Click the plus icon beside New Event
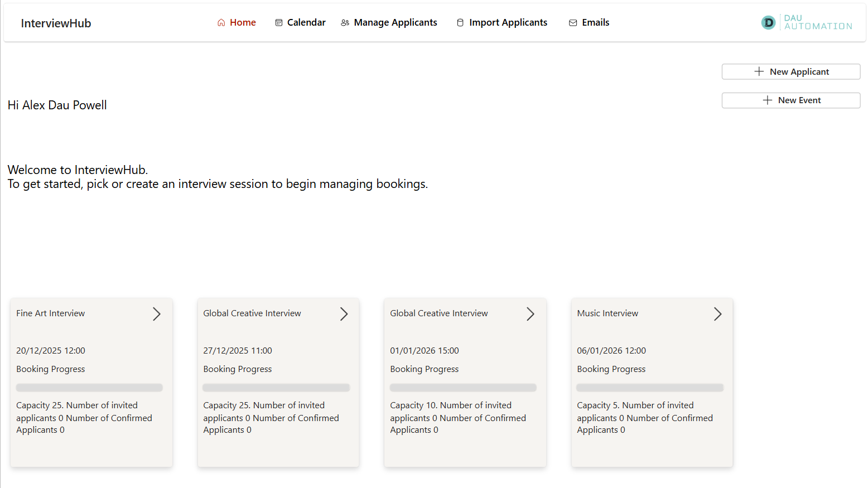This screenshot has height=488, width=868. tap(768, 100)
